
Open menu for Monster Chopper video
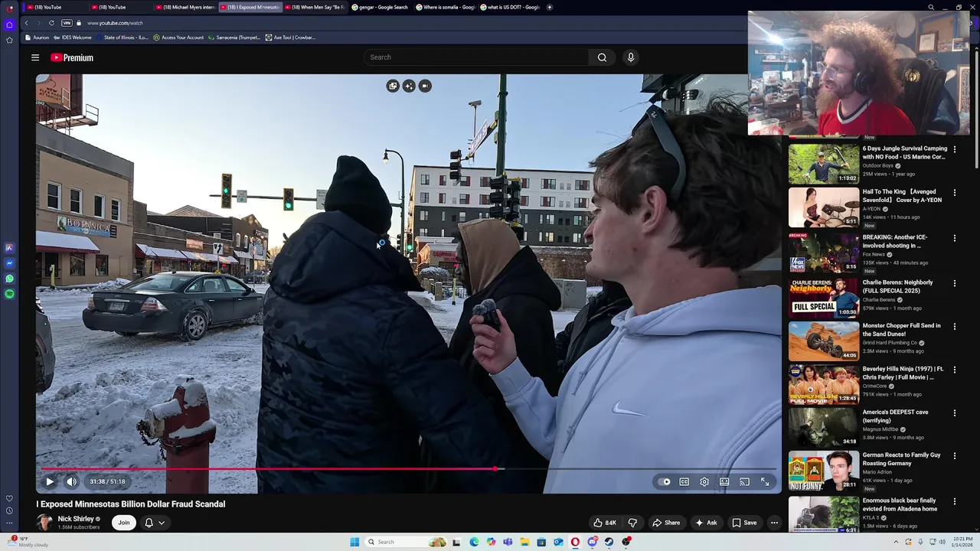954,327
